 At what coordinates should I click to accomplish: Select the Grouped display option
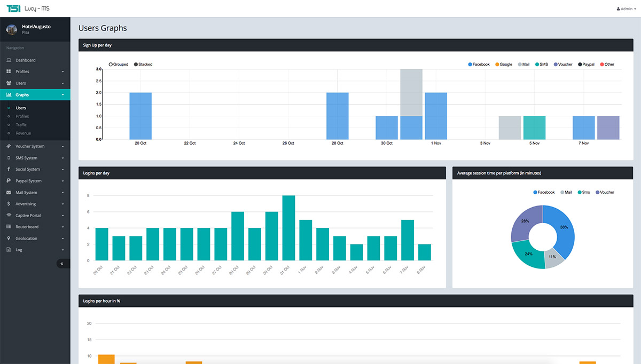119,65
